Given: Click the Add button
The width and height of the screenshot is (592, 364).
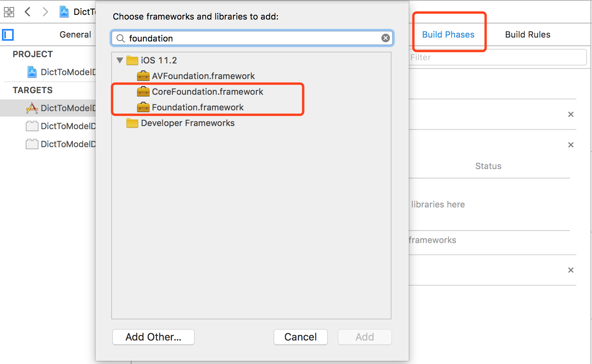Looking at the screenshot, I should click(x=365, y=337).
